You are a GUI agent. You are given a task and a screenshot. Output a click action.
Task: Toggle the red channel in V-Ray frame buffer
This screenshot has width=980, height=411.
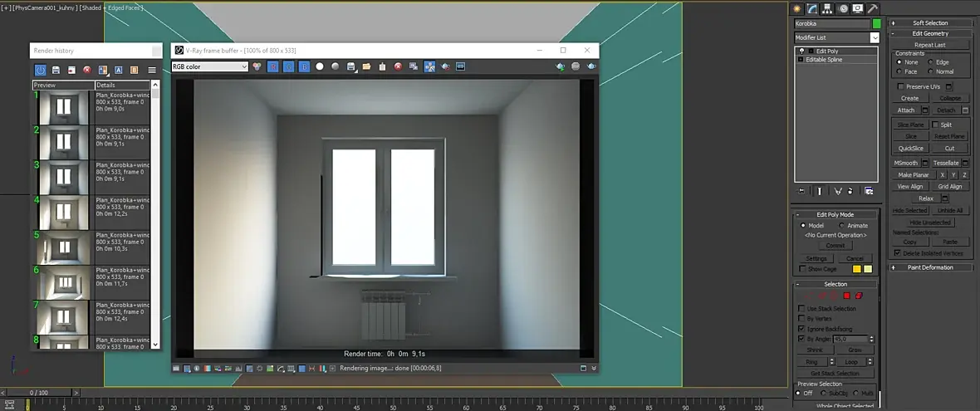(x=273, y=66)
